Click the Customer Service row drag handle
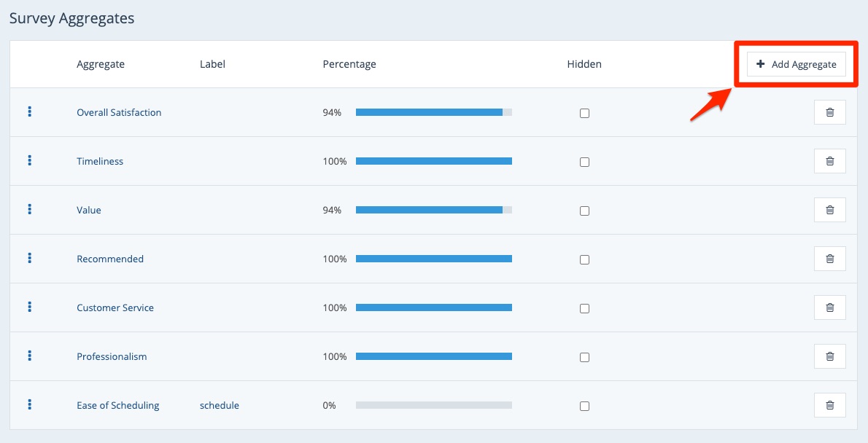This screenshot has width=868, height=443. pos(30,307)
